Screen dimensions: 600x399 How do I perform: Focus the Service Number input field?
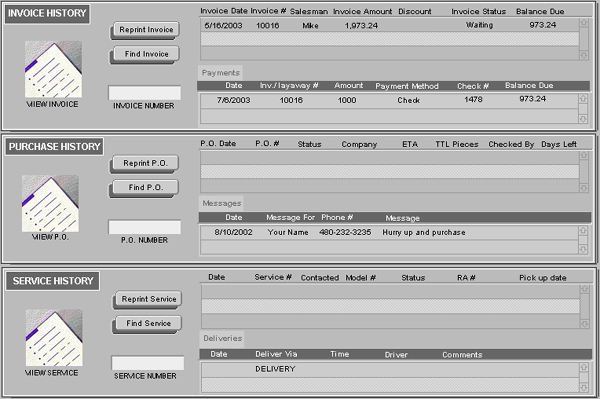click(x=148, y=363)
